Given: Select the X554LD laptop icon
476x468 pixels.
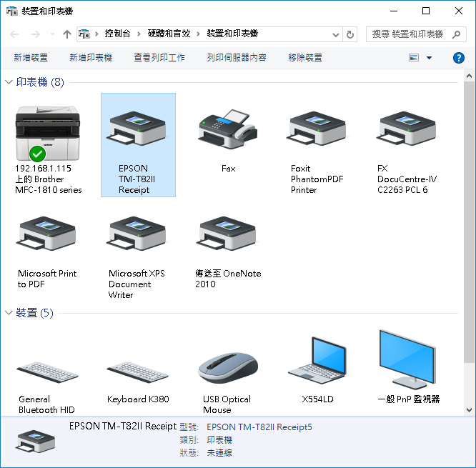Looking at the screenshot, I should point(317,361).
